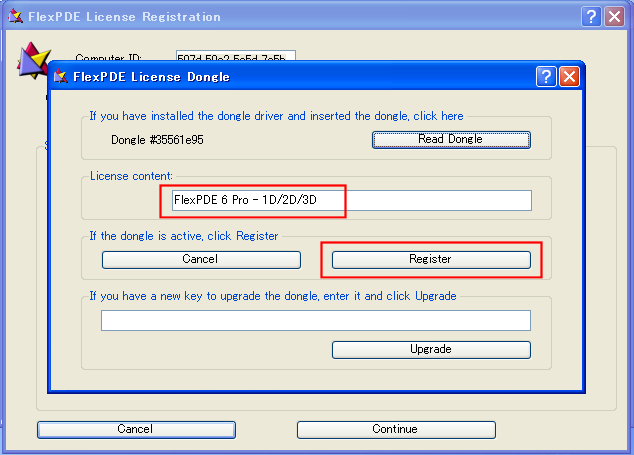Select the License content text field
This screenshot has height=455, width=634.
click(350, 200)
